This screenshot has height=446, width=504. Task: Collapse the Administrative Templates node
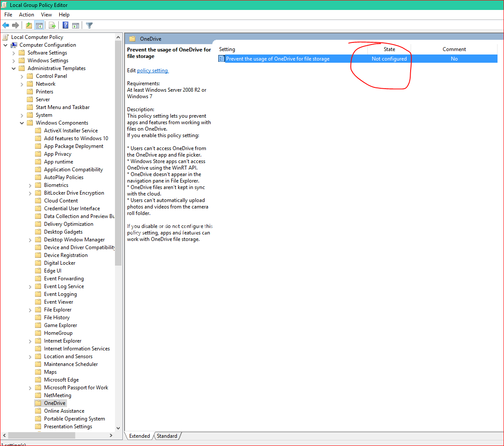click(13, 68)
